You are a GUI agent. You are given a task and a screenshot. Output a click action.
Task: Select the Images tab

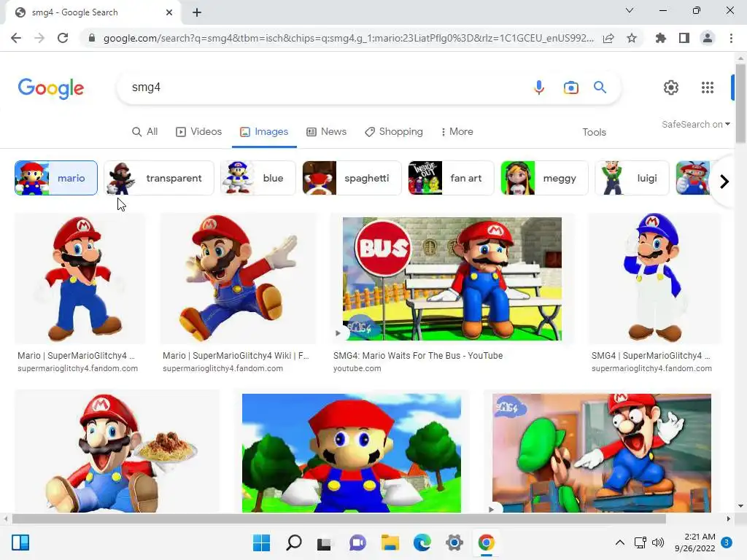point(264,131)
